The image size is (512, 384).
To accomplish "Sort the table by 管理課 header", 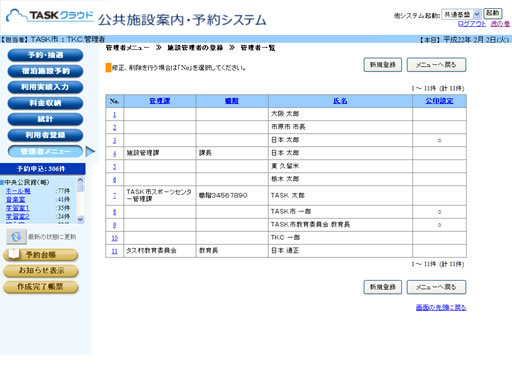I will (160, 101).
